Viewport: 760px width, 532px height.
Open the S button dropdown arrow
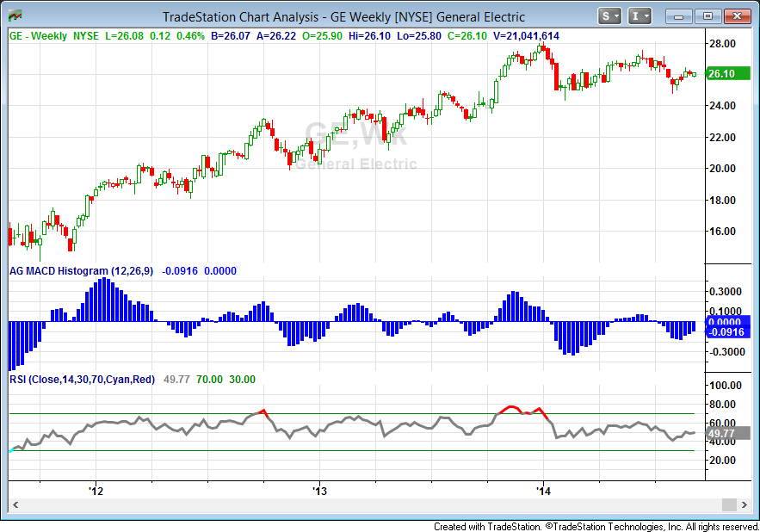coord(616,15)
